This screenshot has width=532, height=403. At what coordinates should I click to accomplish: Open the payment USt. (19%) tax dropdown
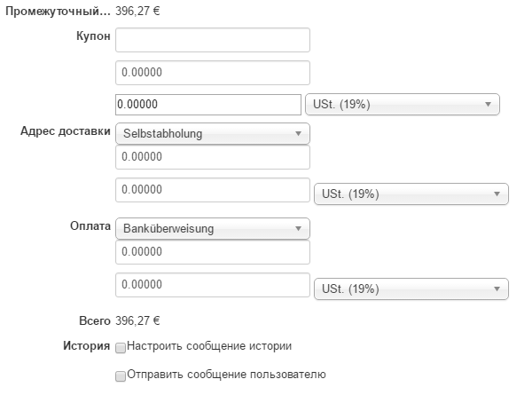coord(411,289)
